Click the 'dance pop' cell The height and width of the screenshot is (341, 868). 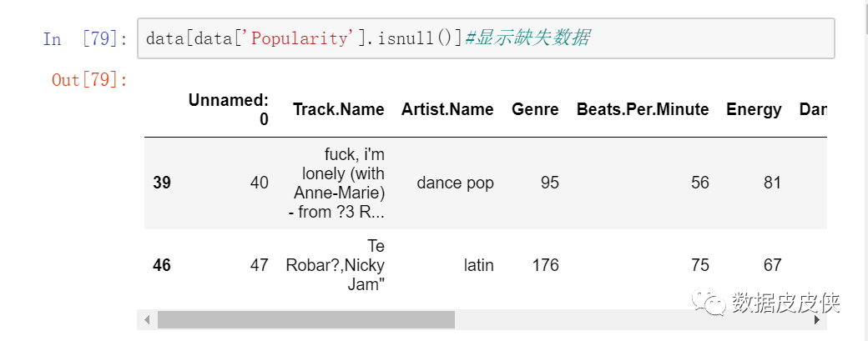(455, 183)
